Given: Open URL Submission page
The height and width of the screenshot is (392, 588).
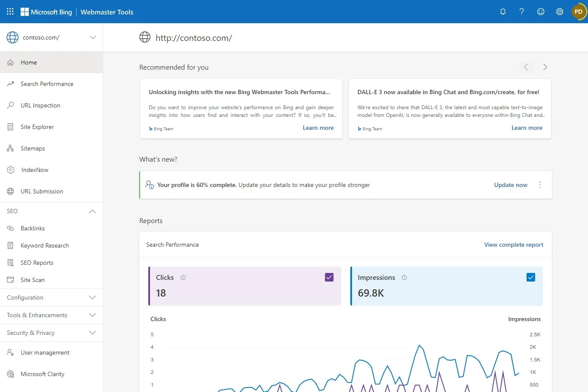Looking at the screenshot, I should point(52,191).
